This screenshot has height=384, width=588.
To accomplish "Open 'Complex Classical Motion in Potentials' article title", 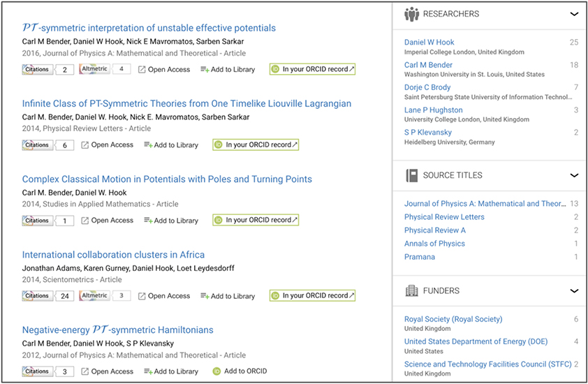I will [x=167, y=179].
